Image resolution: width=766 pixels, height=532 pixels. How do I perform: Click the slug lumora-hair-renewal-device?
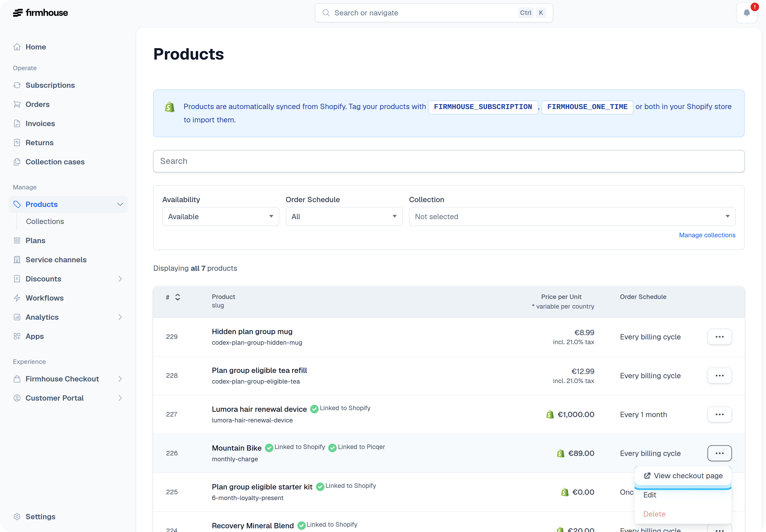click(x=252, y=420)
